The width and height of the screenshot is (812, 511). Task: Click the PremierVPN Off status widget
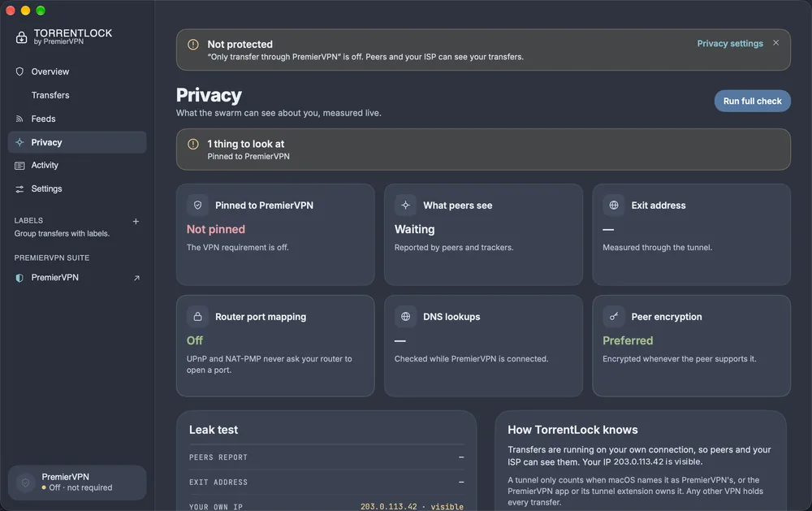click(77, 483)
